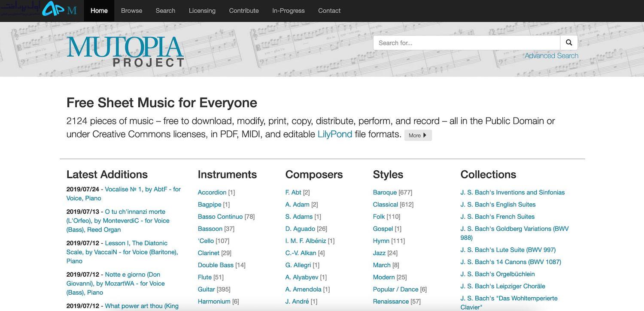This screenshot has width=644, height=311.
Task: Open Bach's English Suites collection
Action: [498, 204]
